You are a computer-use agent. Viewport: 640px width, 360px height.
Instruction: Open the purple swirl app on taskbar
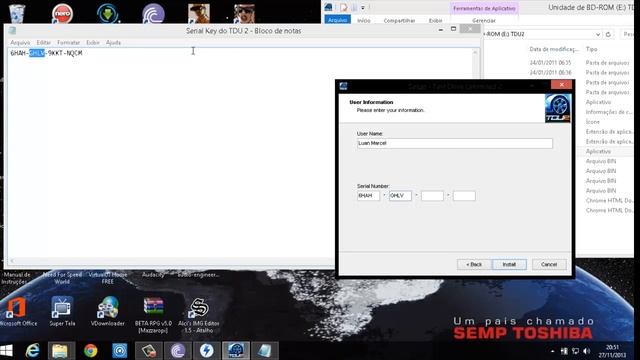178,351
